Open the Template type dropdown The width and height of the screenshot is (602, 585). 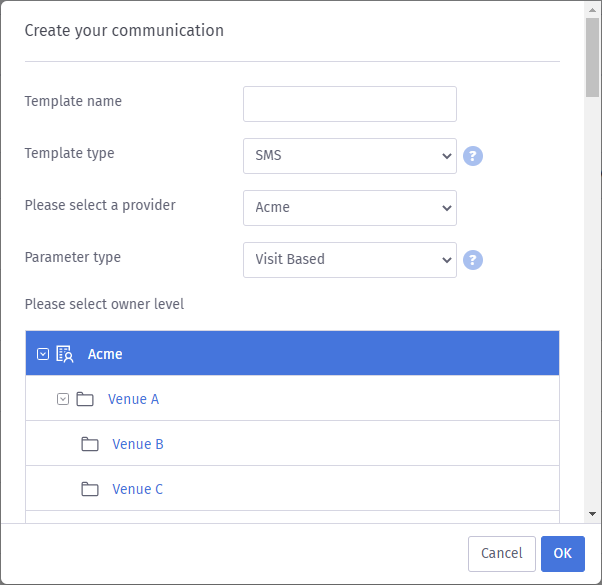point(349,156)
